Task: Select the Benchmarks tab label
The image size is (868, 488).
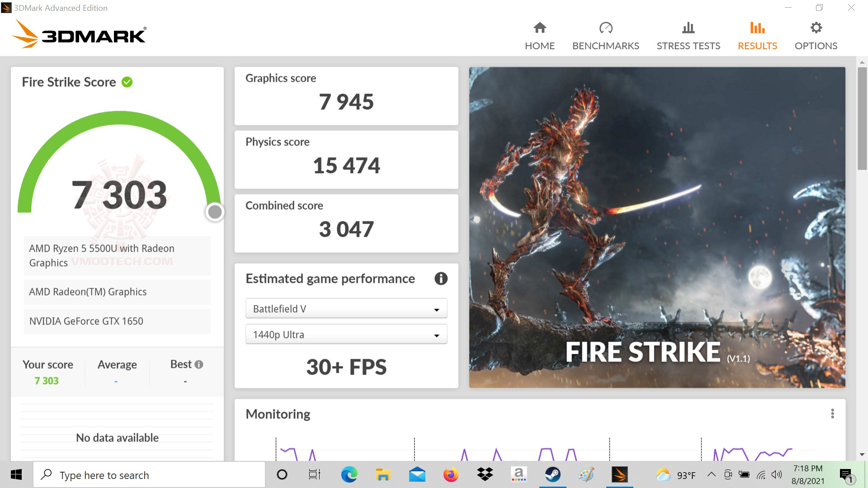Action: click(x=605, y=46)
